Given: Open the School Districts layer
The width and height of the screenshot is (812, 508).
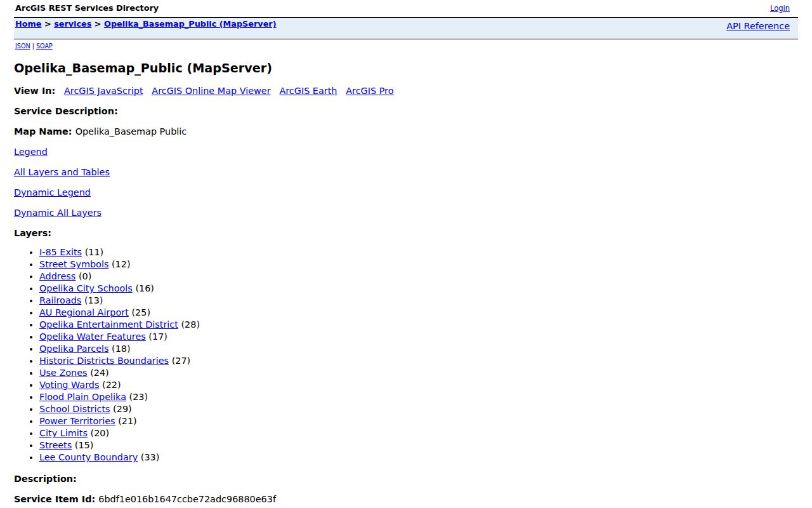Looking at the screenshot, I should click(75, 409).
